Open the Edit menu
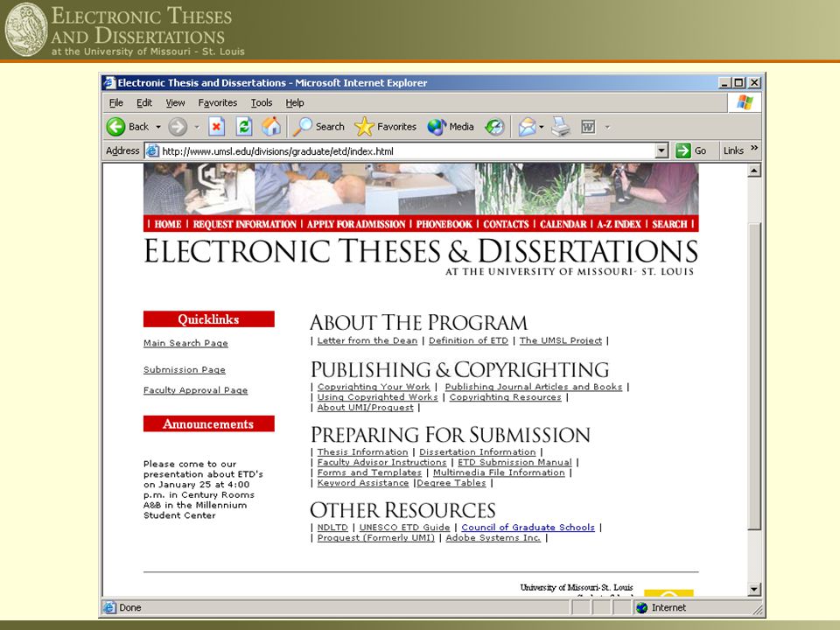 (x=144, y=102)
